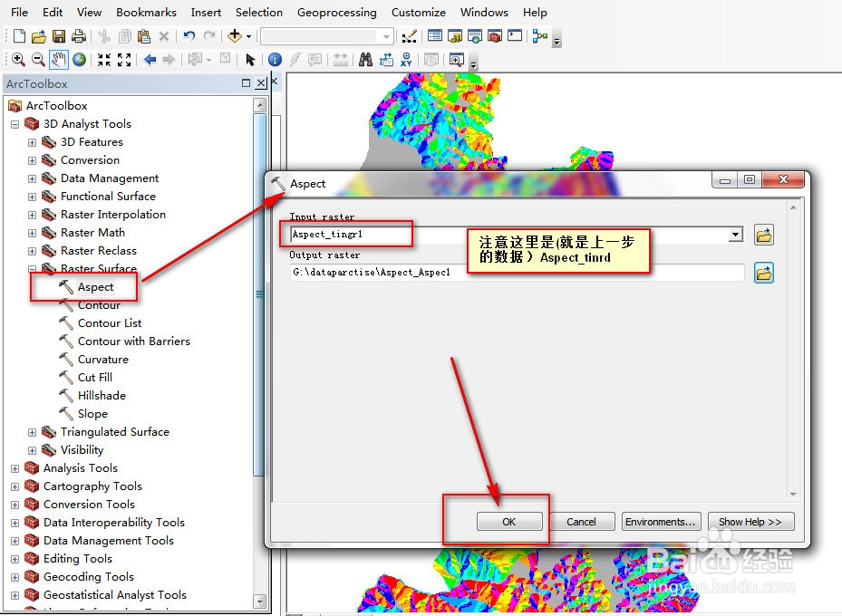Open the Add Data dropdown arrow

coord(248,36)
